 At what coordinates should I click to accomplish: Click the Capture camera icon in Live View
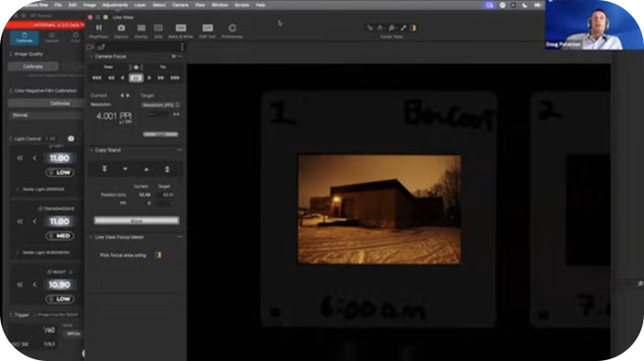pyautogui.click(x=121, y=28)
